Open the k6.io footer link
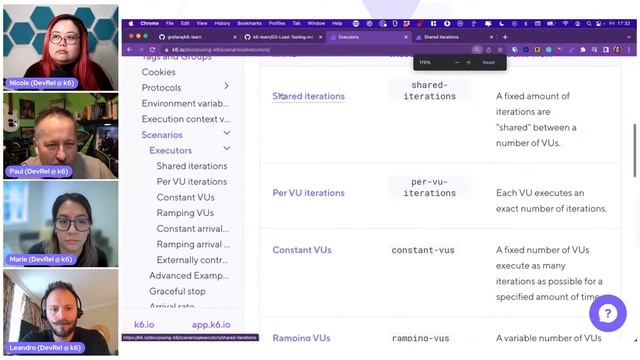This screenshot has width=640, height=360. click(x=144, y=325)
